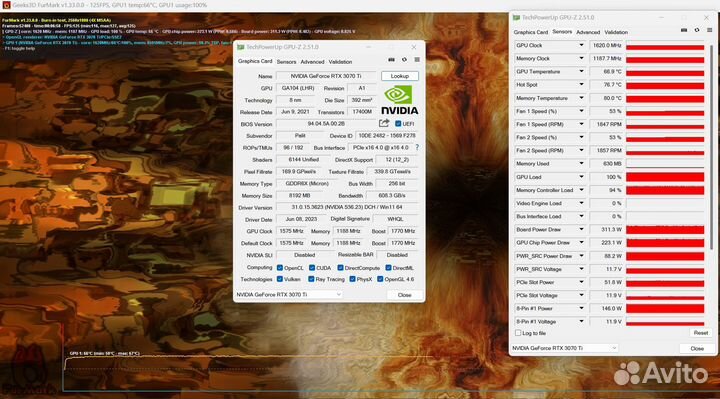Click the camera icon in Sensors window
The width and height of the screenshot is (720, 399).
[x=684, y=30]
